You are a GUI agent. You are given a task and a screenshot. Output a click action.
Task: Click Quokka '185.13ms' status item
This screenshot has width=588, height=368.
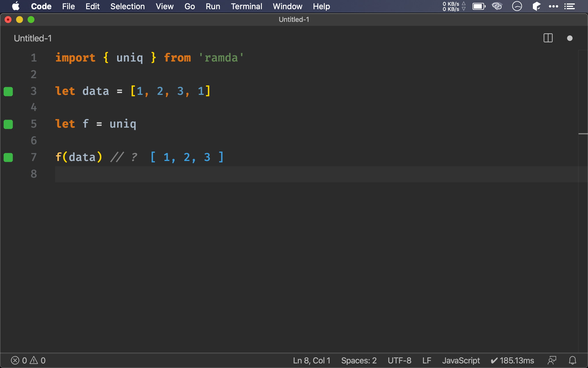pyautogui.click(x=512, y=361)
